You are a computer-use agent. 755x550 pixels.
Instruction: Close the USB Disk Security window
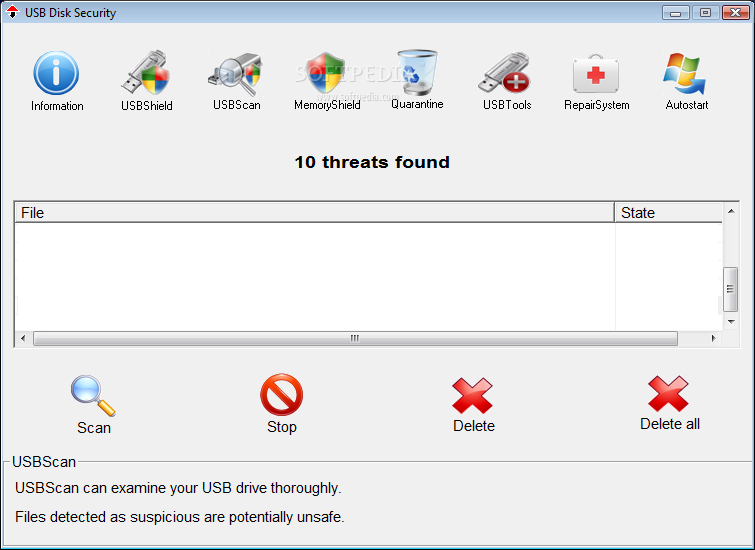[x=736, y=12]
